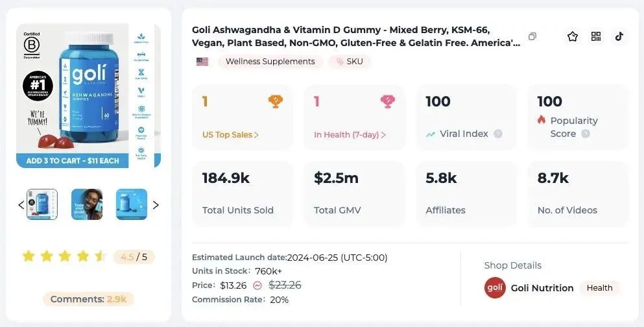Show the previous thumbnails with left arrow
Screen dimensions: 644x327
(x=21, y=205)
